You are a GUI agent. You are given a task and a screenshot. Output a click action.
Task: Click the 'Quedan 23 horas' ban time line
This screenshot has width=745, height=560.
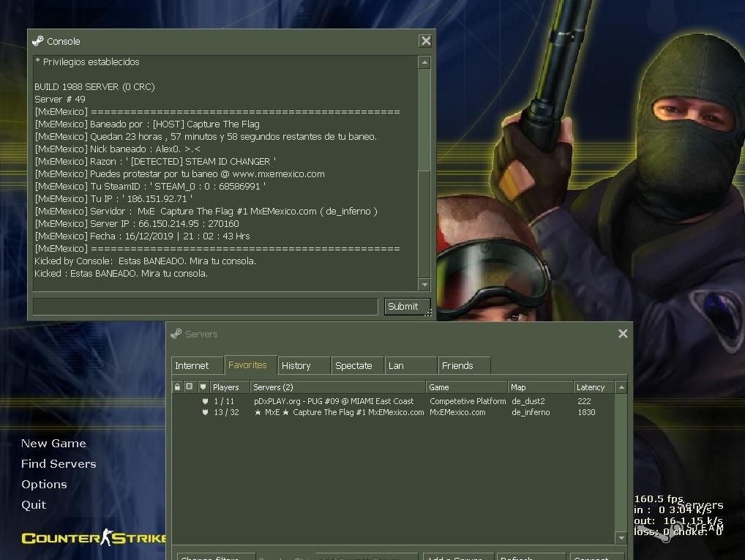pyautogui.click(x=206, y=136)
